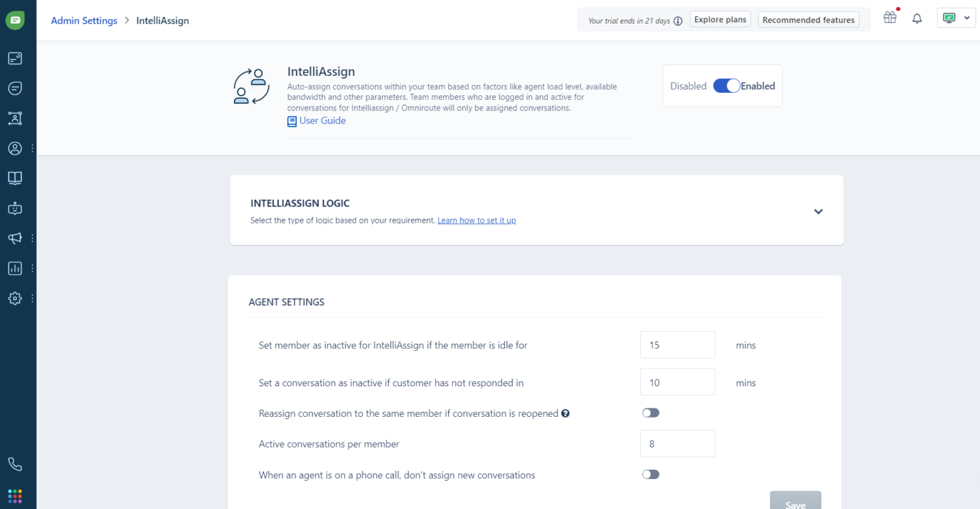The width and height of the screenshot is (980, 509).
Task: Open the knowledge base book icon
Action: (x=15, y=178)
